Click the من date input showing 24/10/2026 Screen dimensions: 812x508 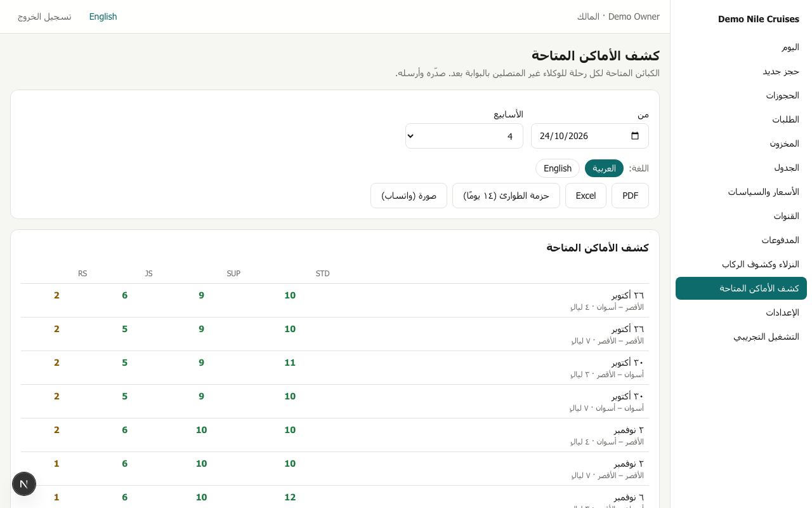[x=590, y=136]
